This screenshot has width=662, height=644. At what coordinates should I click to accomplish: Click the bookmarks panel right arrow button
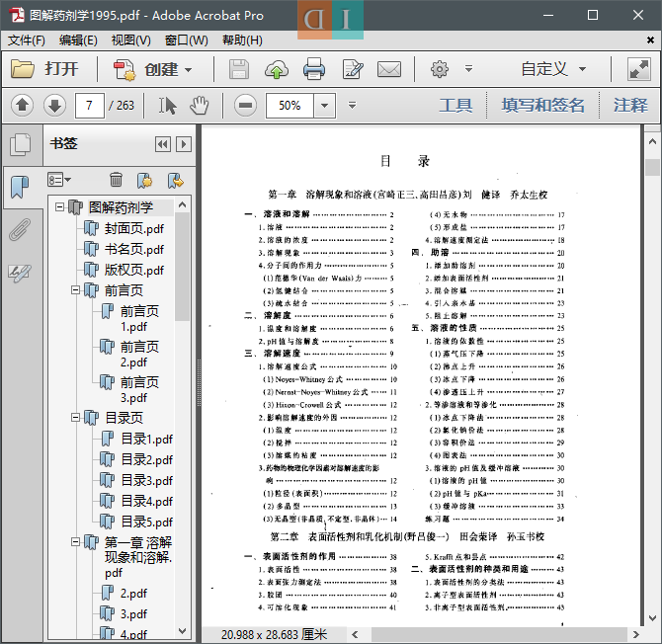184,144
